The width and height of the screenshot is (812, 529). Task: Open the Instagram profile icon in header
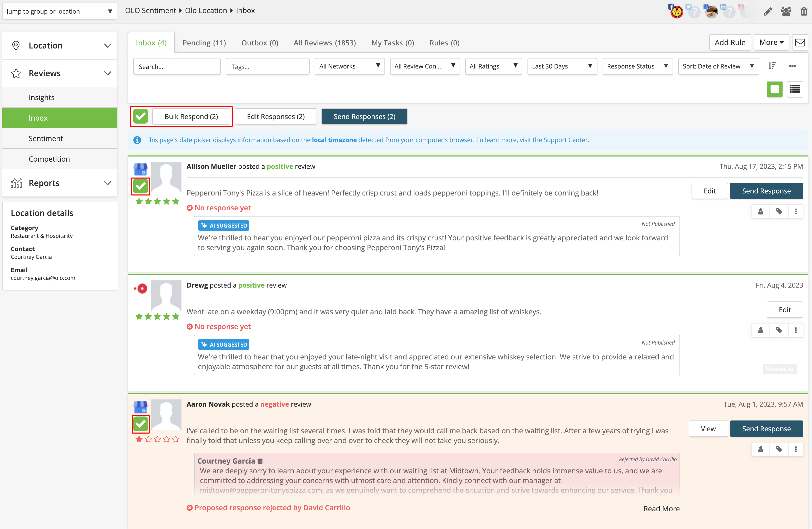coord(745,11)
